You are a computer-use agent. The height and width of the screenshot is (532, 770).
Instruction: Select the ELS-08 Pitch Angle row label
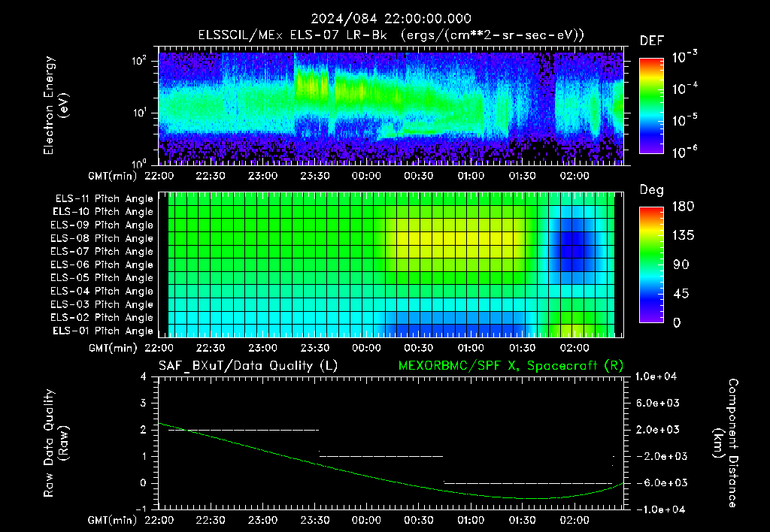102,238
